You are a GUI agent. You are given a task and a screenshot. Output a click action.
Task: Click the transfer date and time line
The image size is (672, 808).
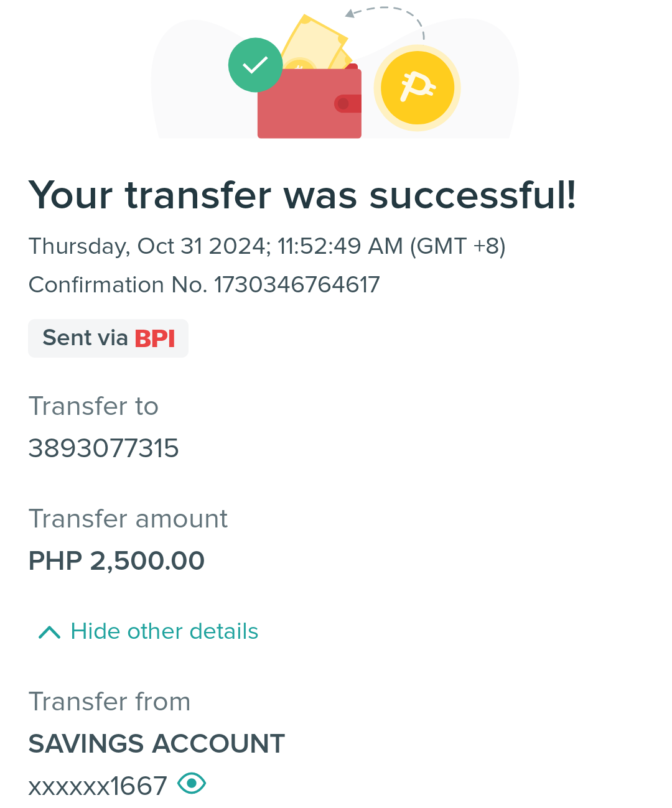pos(267,246)
